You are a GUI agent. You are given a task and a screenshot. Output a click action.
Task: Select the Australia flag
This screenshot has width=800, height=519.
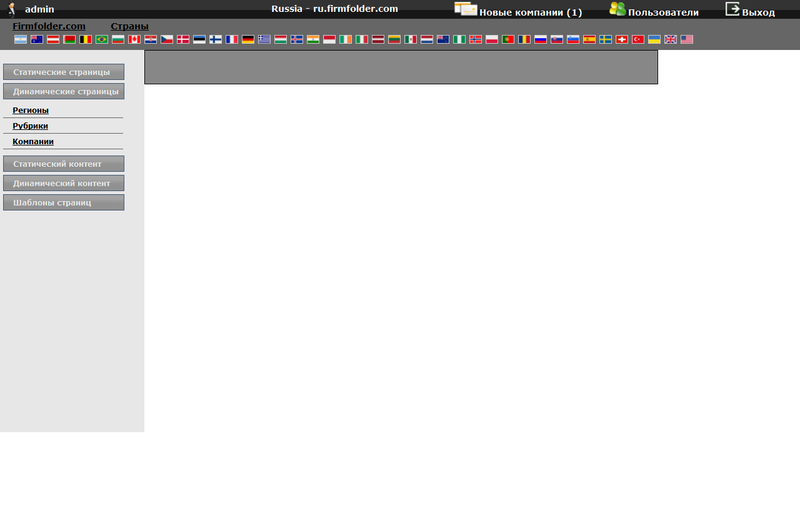click(37, 39)
